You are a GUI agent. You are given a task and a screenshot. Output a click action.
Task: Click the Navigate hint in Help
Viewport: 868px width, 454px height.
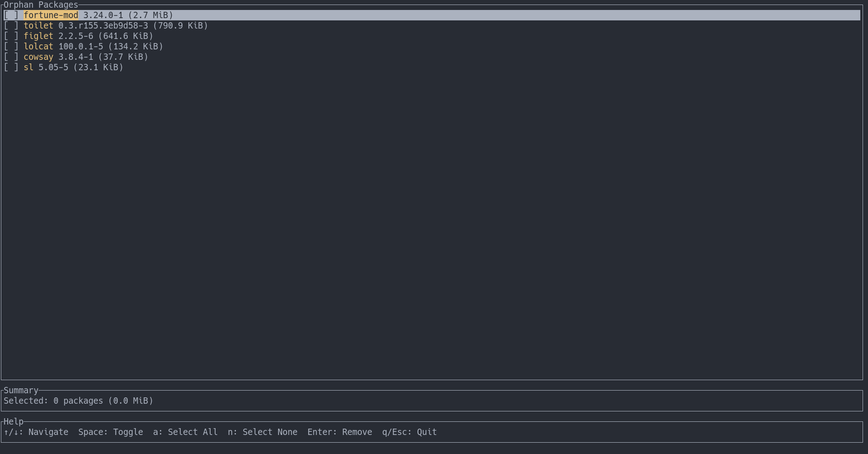pos(36,432)
